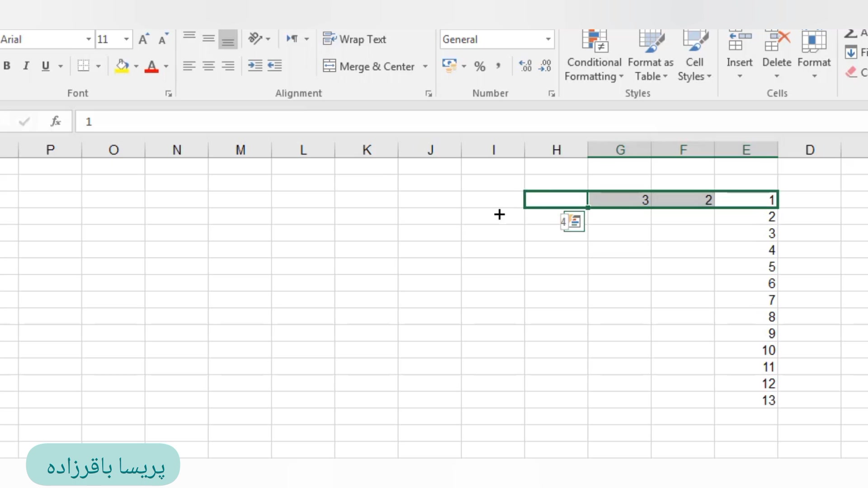Toggle Italic formatting
This screenshot has width=868, height=488.
pyautogui.click(x=26, y=66)
